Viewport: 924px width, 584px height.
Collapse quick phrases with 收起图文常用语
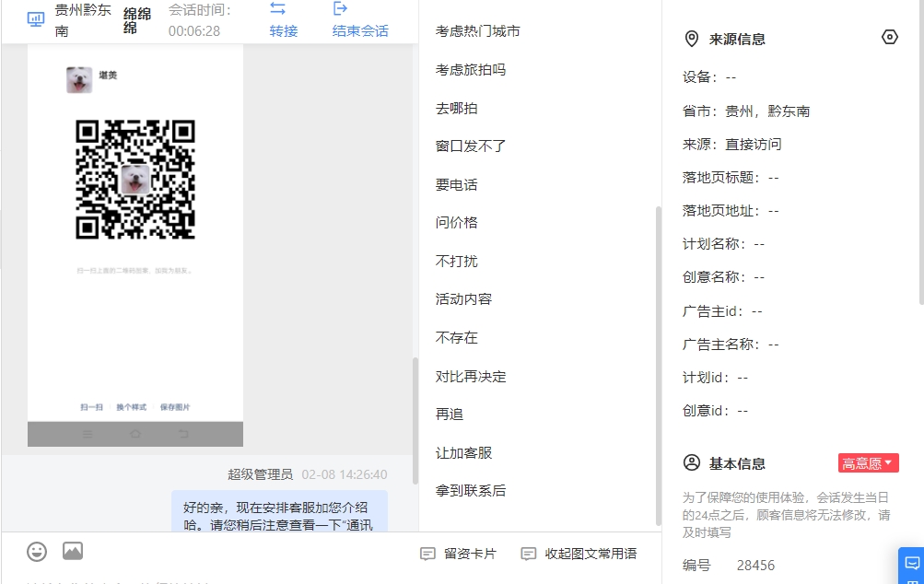(579, 554)
